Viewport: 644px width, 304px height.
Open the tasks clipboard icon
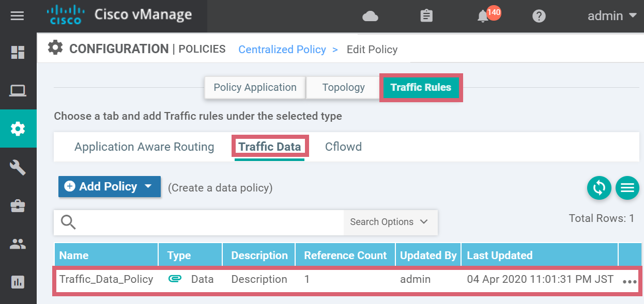[x=426, y=17]
